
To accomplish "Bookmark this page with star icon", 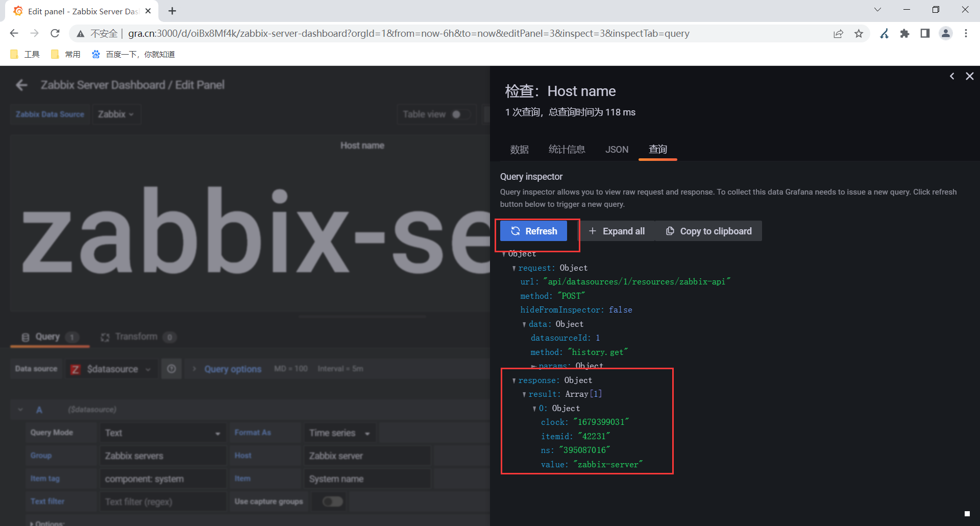I will pyautogui.click(x=859, y=34).
